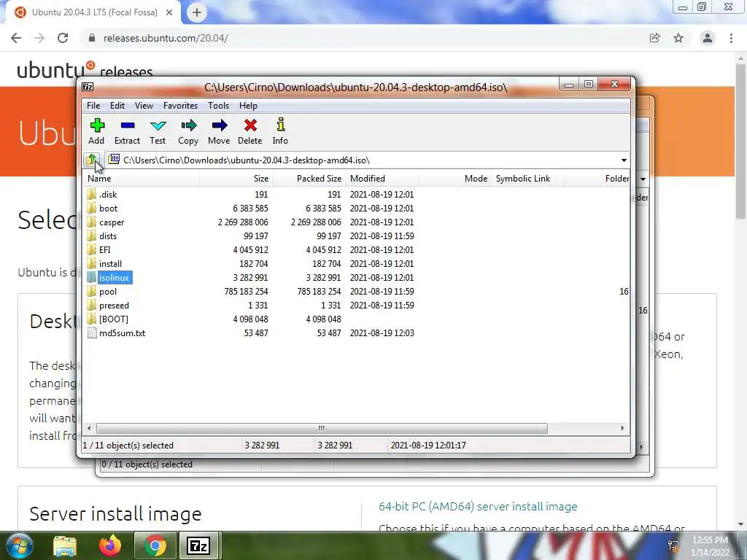747x560 pixels.
Task: Click the Add toolbar icon in 7-Zip
Action: coord(97,125)
